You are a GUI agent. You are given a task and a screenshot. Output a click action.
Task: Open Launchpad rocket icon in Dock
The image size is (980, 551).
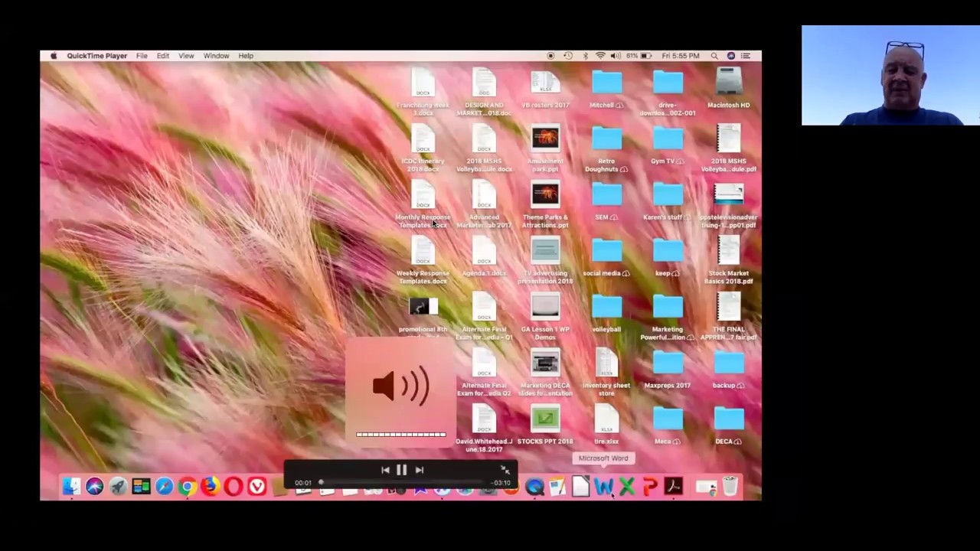[118, 486]
